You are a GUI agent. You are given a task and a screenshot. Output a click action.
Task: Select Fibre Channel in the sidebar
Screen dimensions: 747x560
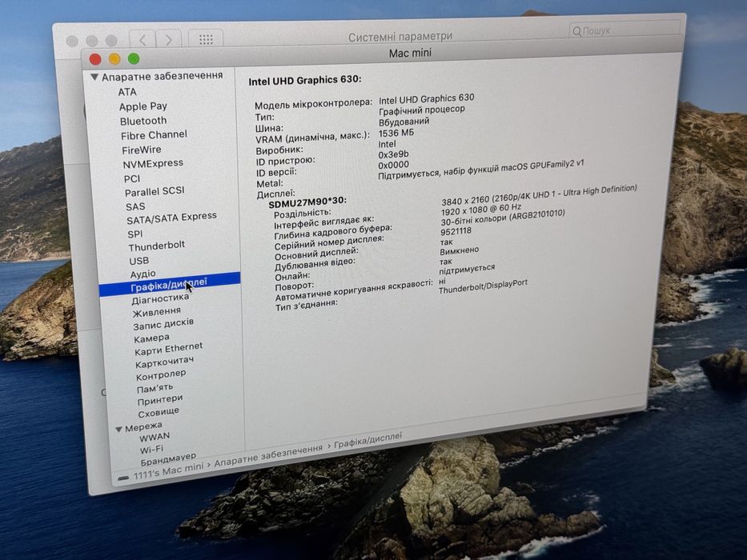pos(154,135)
